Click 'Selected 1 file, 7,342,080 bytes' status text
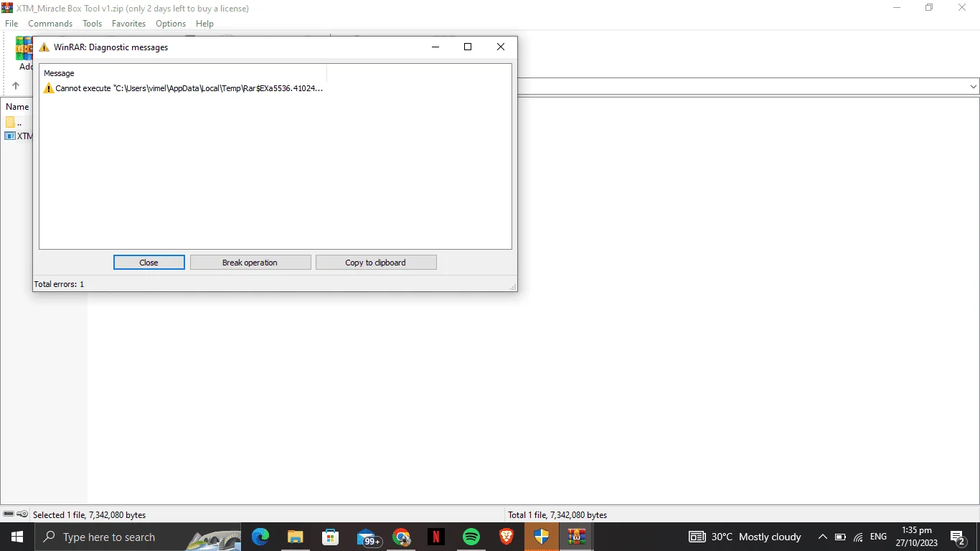Screen dimensions: 980x551 (x=90, y=515)
